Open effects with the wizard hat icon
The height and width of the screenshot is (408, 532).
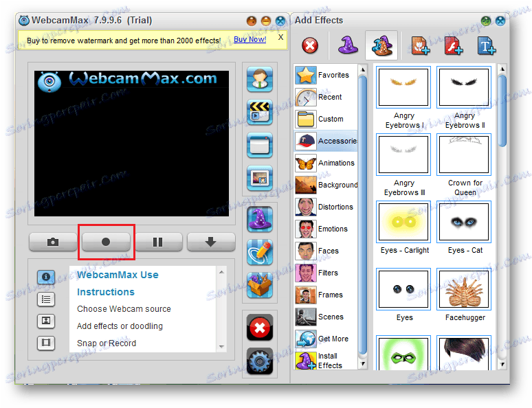[x=260, y=219]
